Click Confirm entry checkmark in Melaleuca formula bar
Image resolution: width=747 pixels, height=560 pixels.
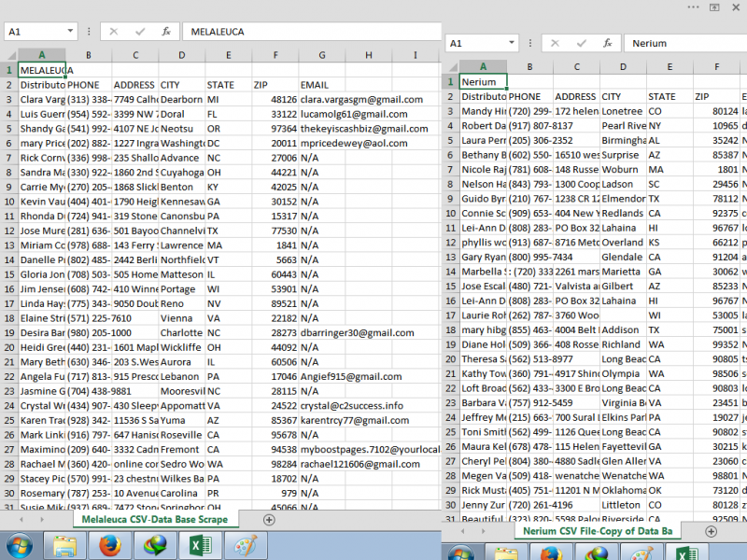(x=139, y=32)
